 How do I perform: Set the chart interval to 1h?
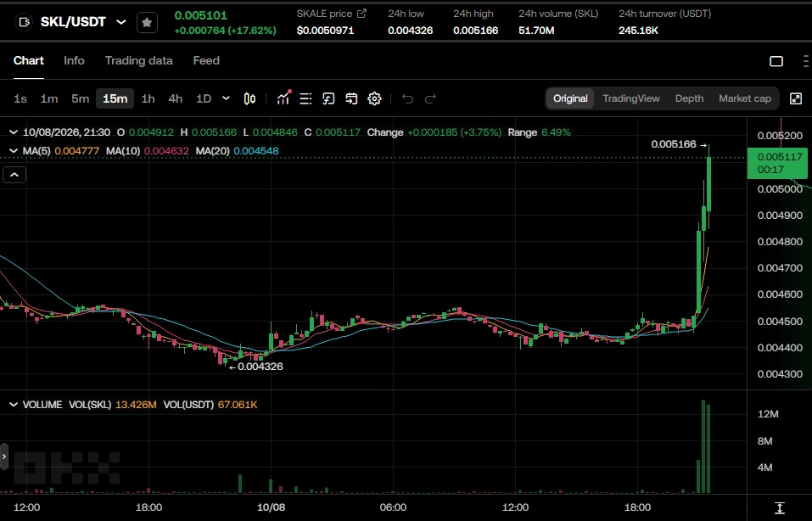pyautogui.click(x=148, y=98)
